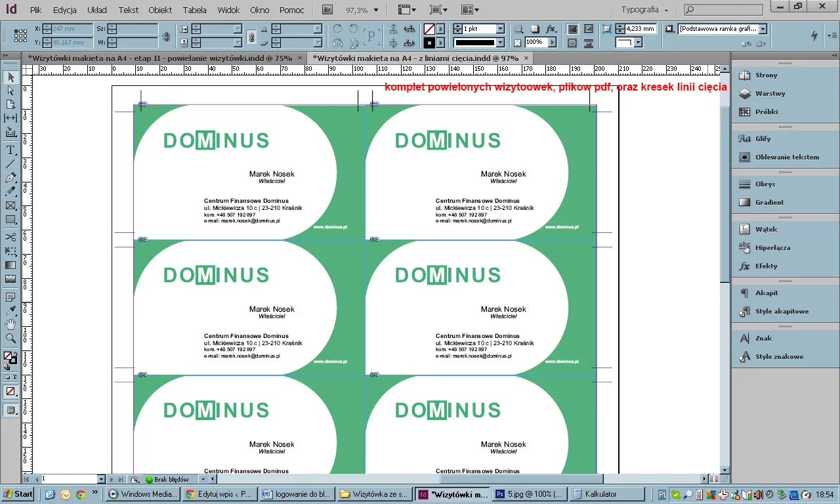Viewport: 840px width, 504px height.
Task: Click the Próbki swatches panel
Action: click(766, 112)
